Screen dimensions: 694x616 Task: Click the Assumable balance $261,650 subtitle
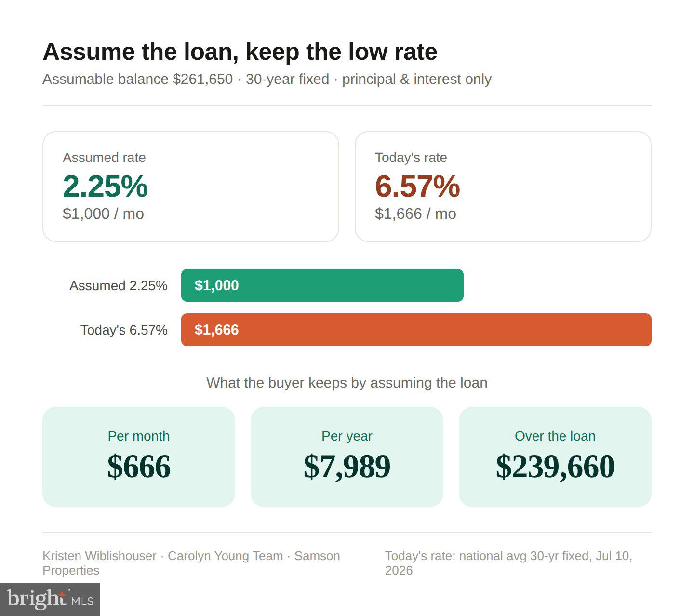coord(267,79)
